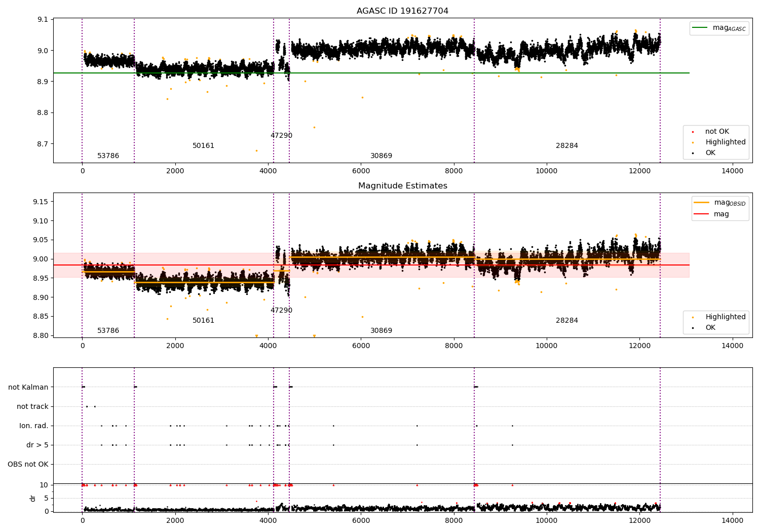Click the 14000 x-tick of the bottom plot
Viewport: 760px width, 532px height.
pyautogui.click(x=732, y=521)
